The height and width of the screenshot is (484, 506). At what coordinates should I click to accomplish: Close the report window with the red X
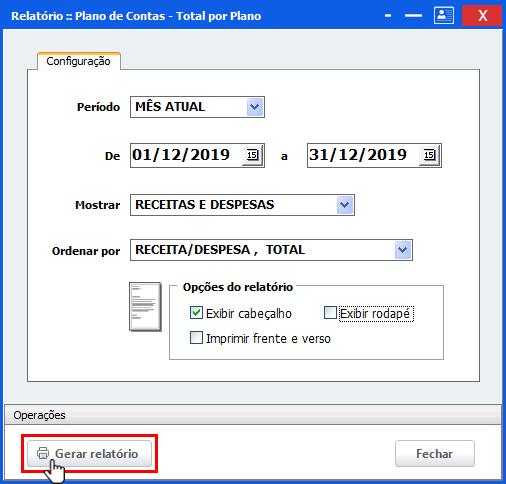(482, 15)
